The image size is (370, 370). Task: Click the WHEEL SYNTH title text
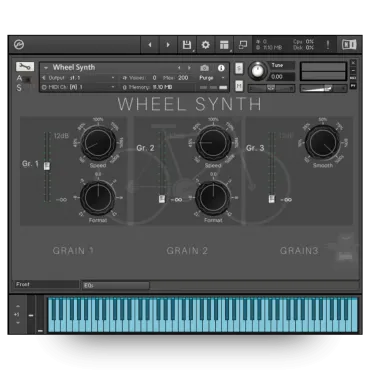(189, 104)
